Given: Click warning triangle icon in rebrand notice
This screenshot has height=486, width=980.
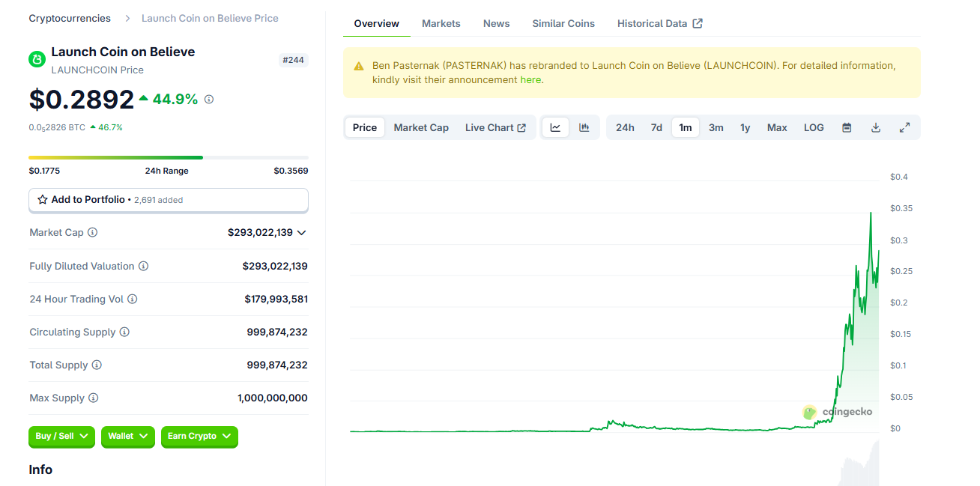Looking at the screenshot, I should point(359,66).
